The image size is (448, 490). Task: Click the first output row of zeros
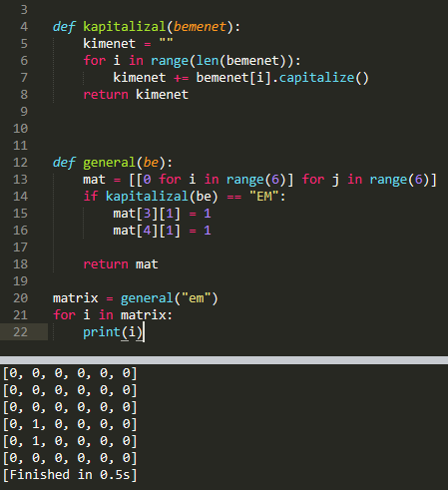tap(70, 373)
